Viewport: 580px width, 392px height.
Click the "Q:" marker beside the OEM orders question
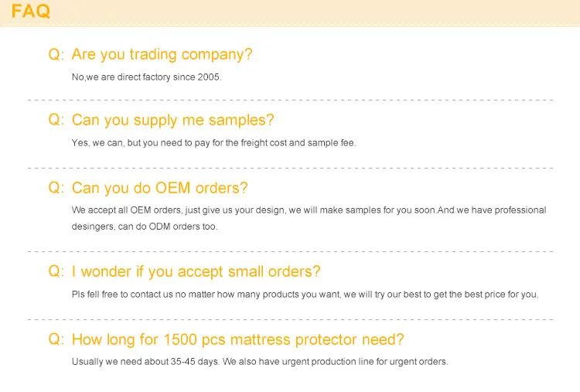pyautogui.click(x=56, y=188)
